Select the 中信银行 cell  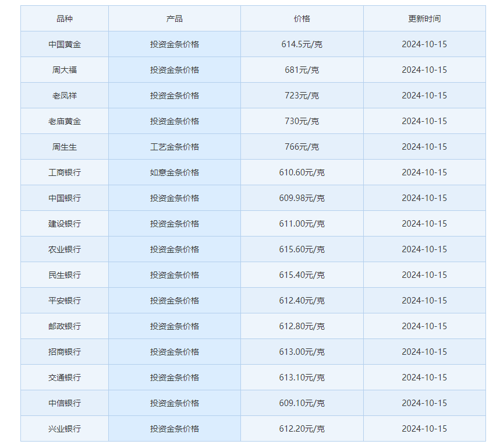pos(65,403)
